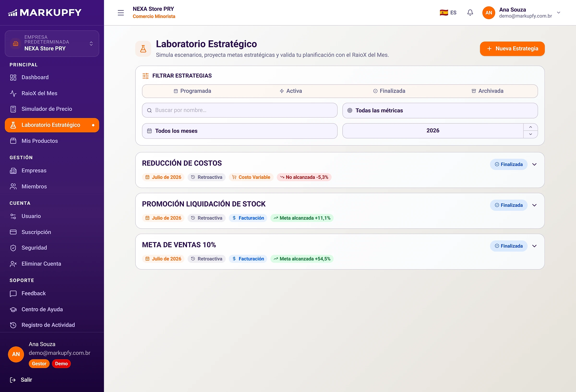This screenshot has width=576, height=392.
Task: Decrease the year with down arrow
Action: [530, 134]
